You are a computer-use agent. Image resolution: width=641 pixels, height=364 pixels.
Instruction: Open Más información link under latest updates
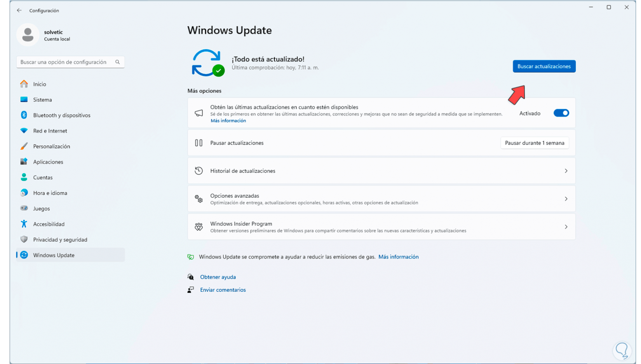click(228, 121)
